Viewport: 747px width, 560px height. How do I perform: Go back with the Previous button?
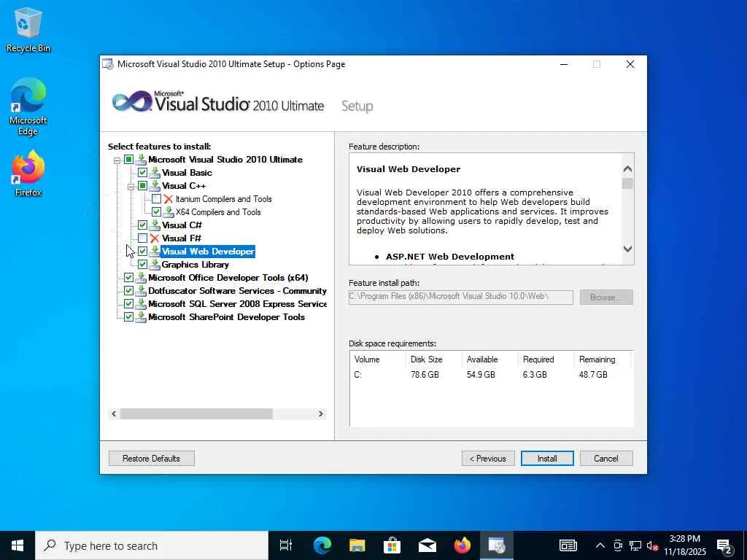pyautogui.click(x=488, y=459)
